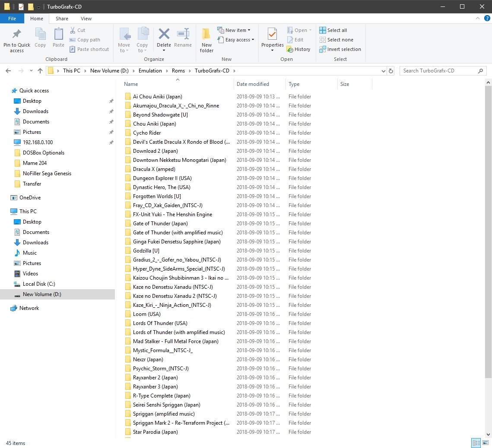Select the Star Parodia (Japan) folder
This screenshot has height=448, width=492.
(155, 432)
